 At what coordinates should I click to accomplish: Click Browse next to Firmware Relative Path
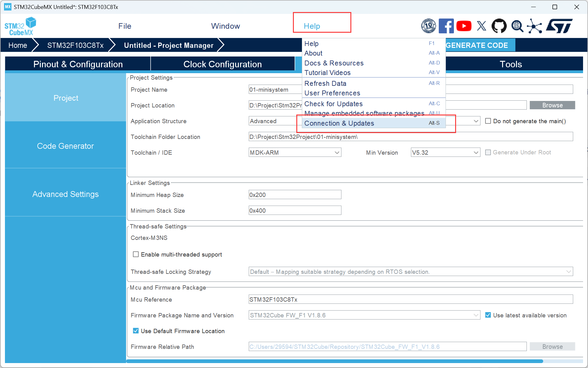552,347
